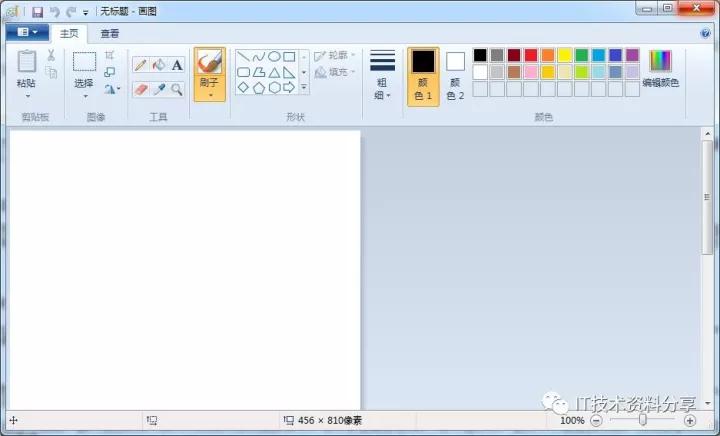Activate 颜色 1 foreground color
The image size is (720, 436).
coord(423,76)
